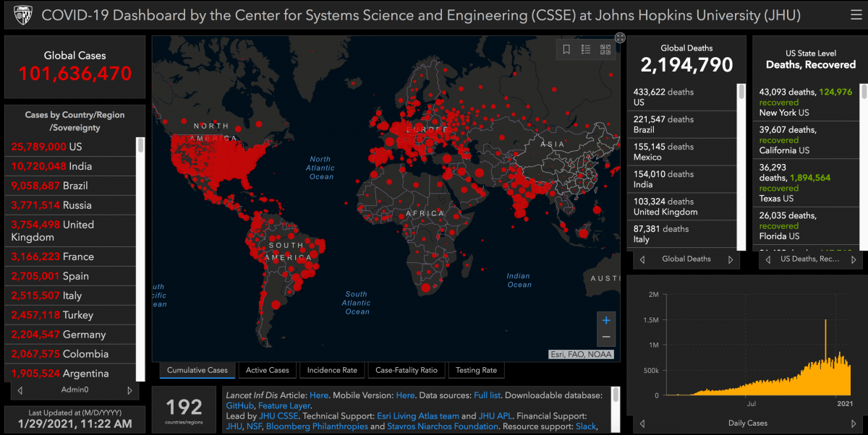Select the New York US state row
This screenshot has height=435, width=868.
[x=805, y=103]
